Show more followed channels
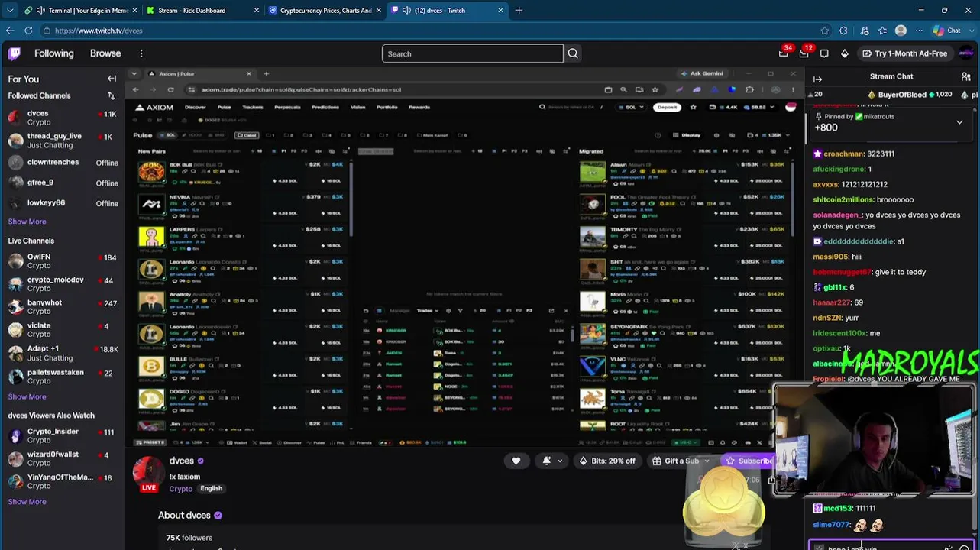 pos(27,222)
